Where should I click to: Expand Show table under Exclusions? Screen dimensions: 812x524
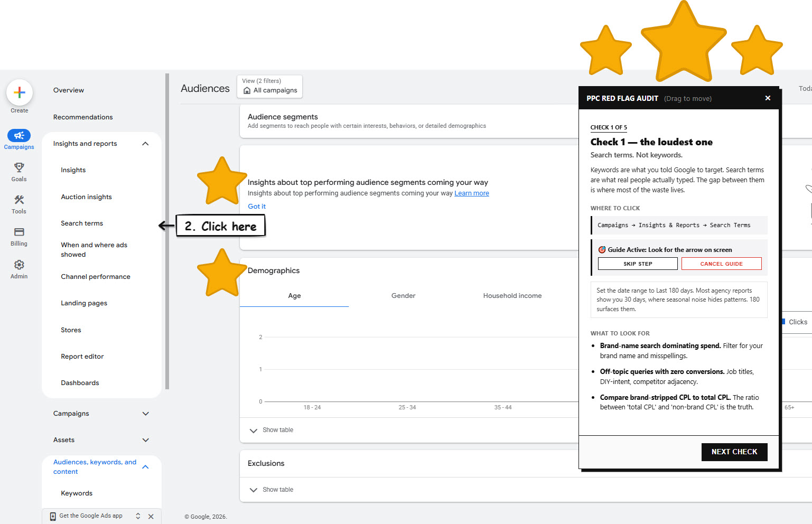click(272, 490)
